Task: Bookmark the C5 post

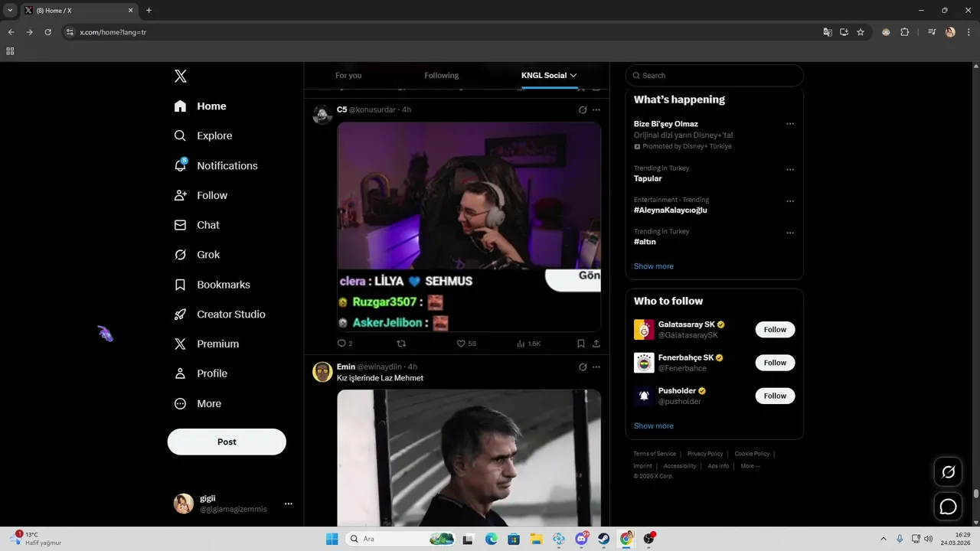Action: (x=581, y=344)
